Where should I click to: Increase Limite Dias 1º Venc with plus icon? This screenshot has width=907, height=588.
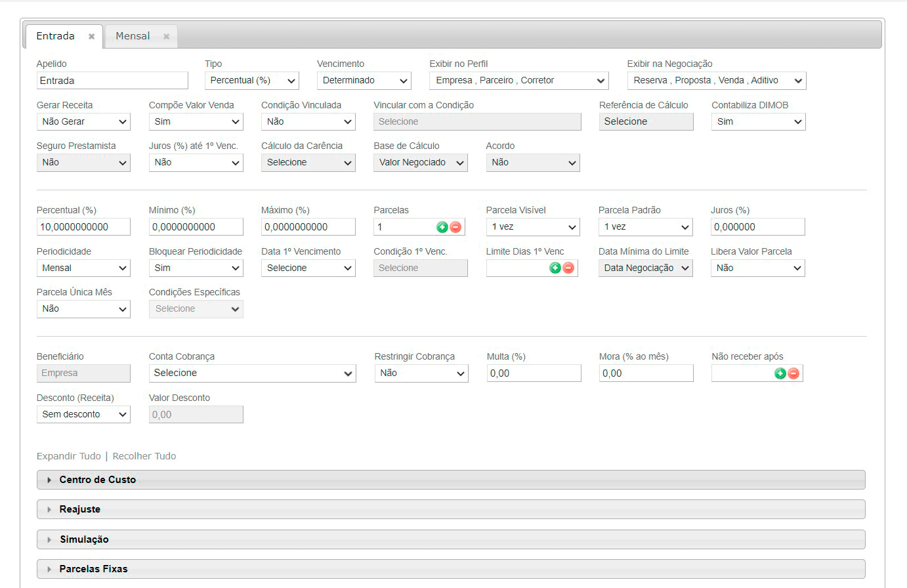555,268
